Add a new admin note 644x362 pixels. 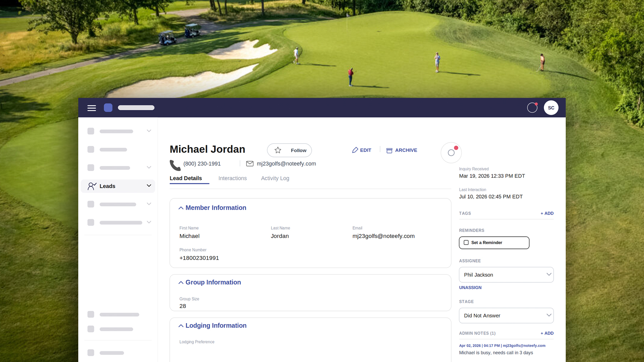click(547, 333)
